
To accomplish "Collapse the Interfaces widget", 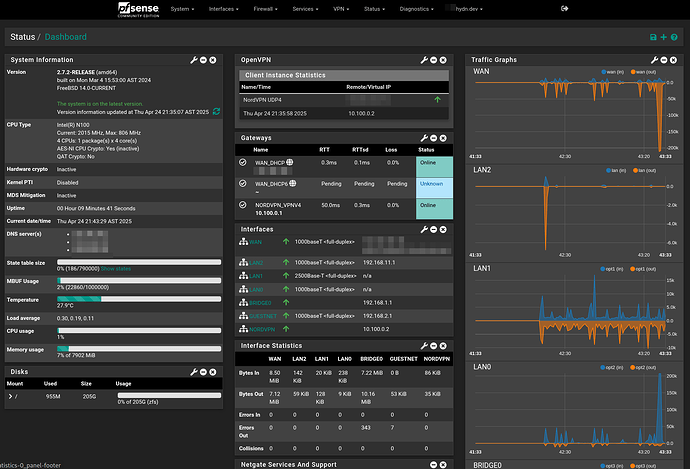I will [x=433, y=230].
